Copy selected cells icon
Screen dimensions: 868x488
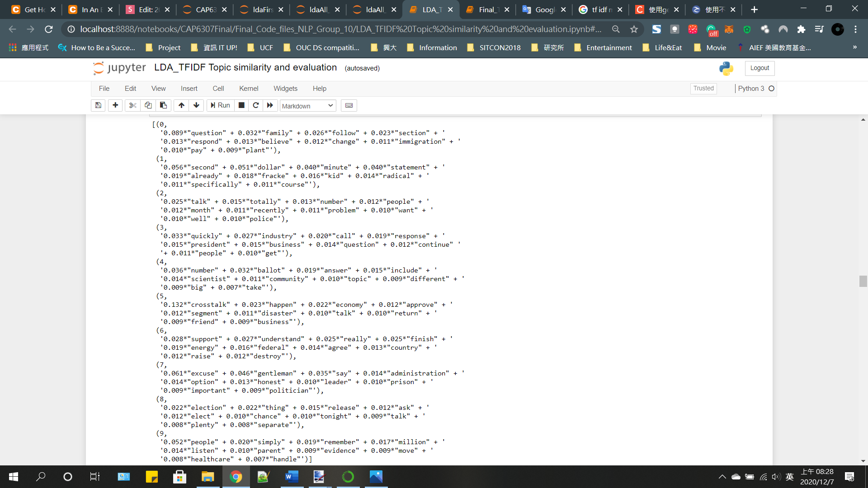tap(148, 105)
